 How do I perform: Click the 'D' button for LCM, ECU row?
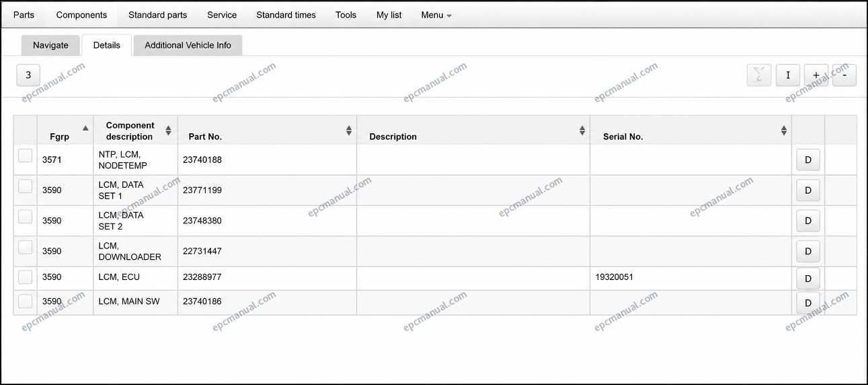point(808,278)
